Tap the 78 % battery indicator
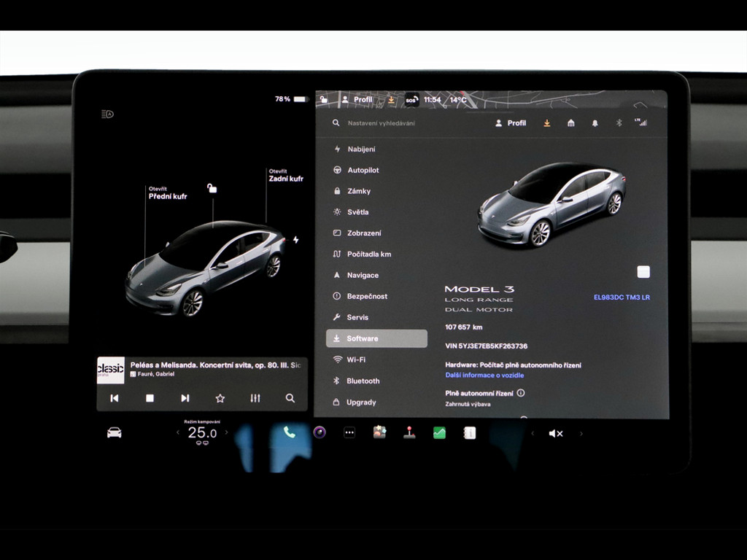Screen dimensions: 747x560 point(290,99)
